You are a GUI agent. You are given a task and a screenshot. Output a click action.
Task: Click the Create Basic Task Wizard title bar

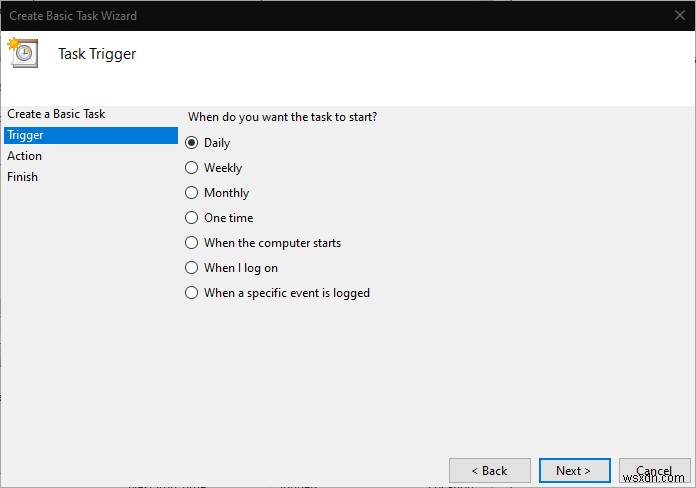(300, 16)
